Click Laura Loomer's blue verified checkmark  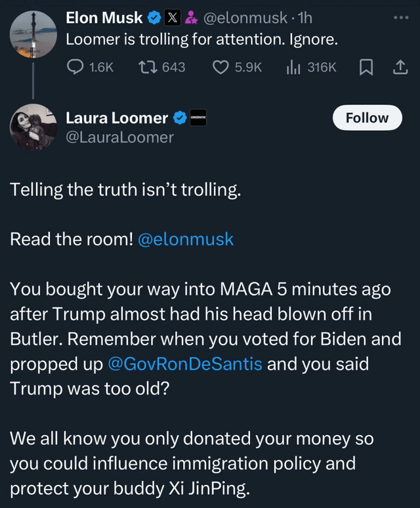point(180,118)
